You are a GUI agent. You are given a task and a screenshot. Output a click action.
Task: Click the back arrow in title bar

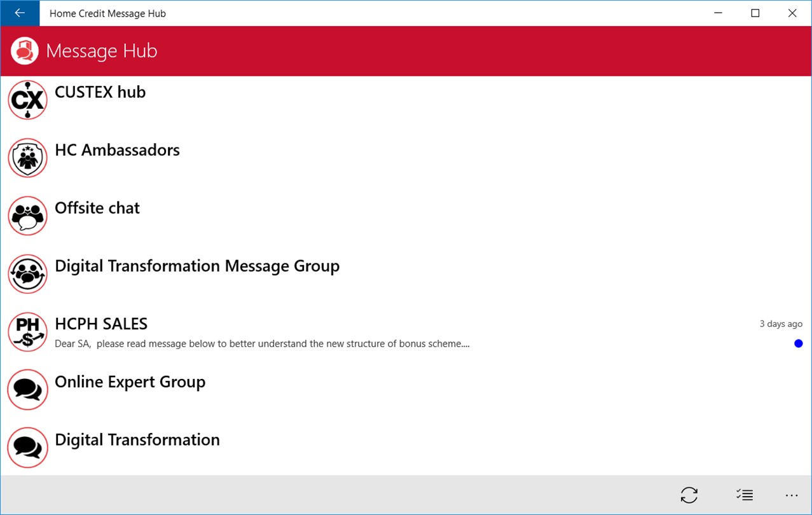click(x=20, y=13)
